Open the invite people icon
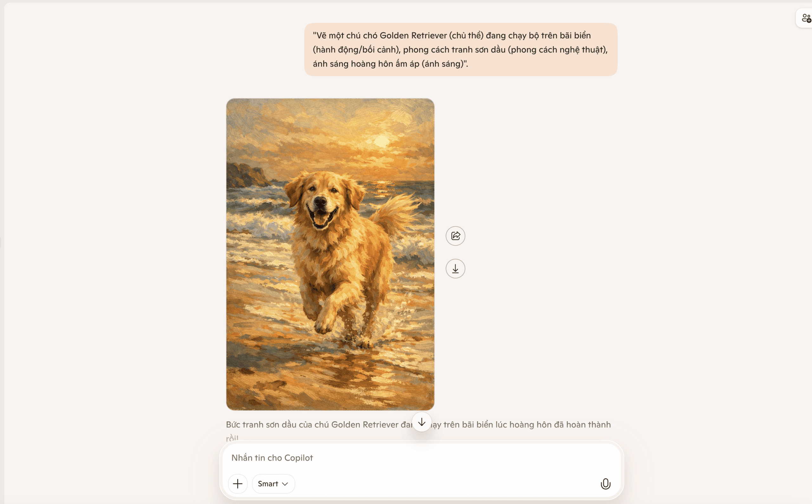Viewport: 812px width, 504px height. [806, 18]
